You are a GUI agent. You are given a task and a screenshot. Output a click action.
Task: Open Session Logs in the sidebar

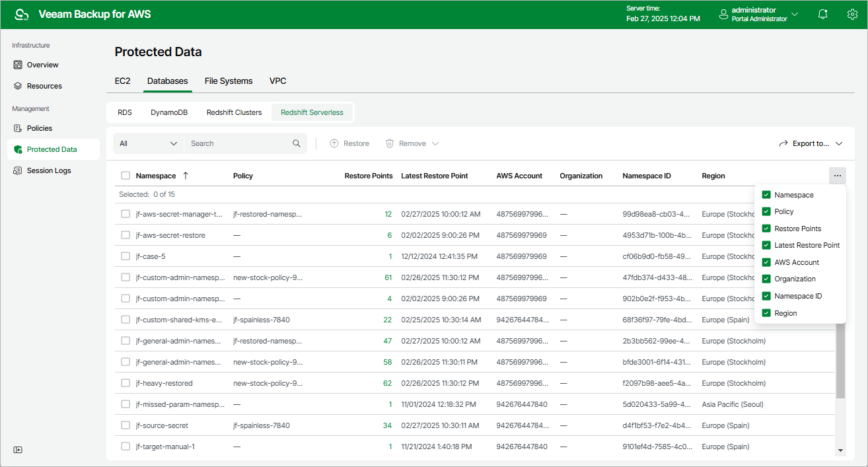(x=48, y=170)
